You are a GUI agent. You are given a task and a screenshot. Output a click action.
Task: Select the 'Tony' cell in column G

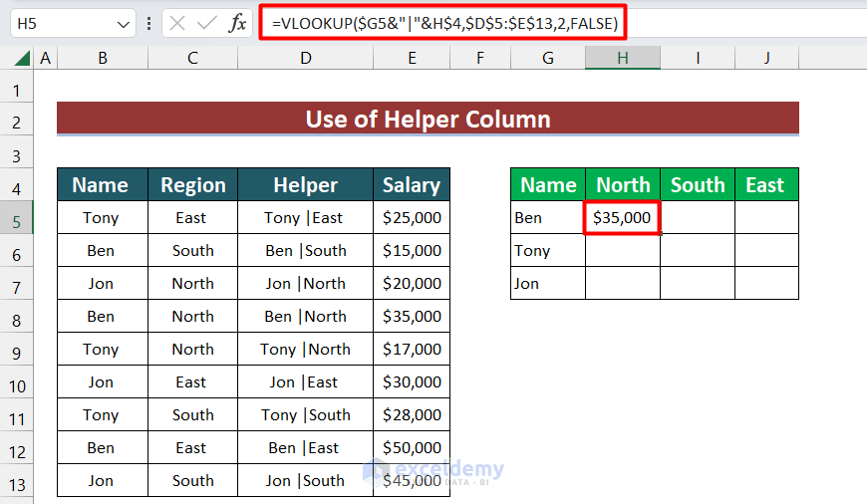click(548, 250)
